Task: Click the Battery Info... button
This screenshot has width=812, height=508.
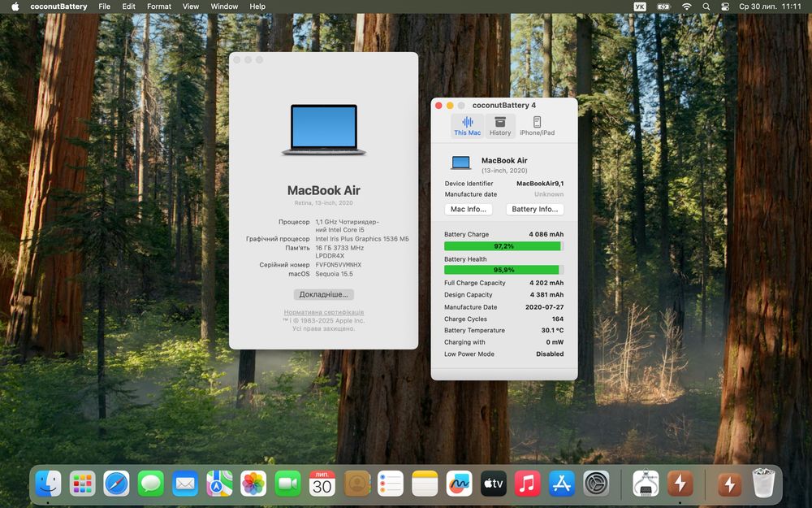Action: pos(535,209)
